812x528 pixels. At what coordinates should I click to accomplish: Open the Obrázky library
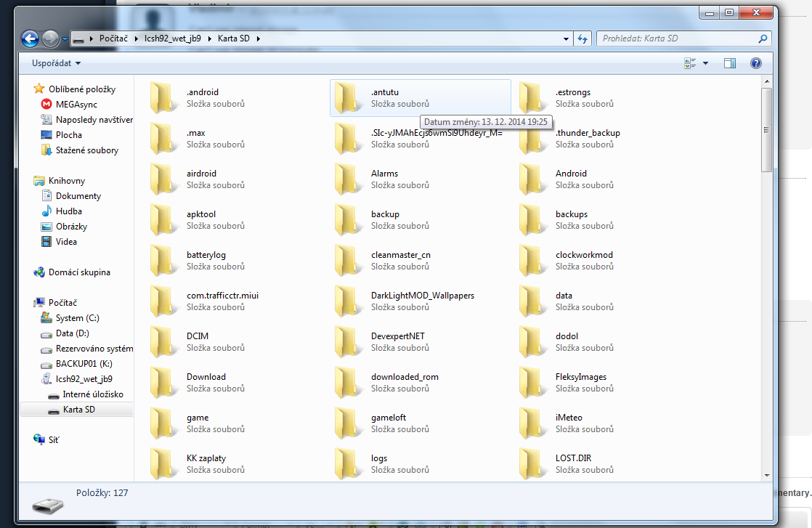[x=71, y=227]
